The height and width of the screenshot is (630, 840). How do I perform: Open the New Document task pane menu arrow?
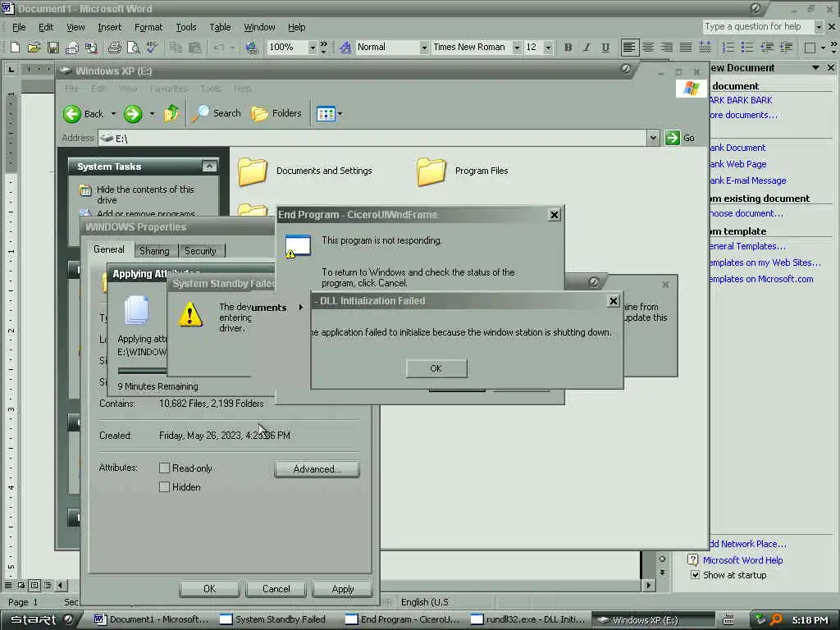(x=815, y=68)
